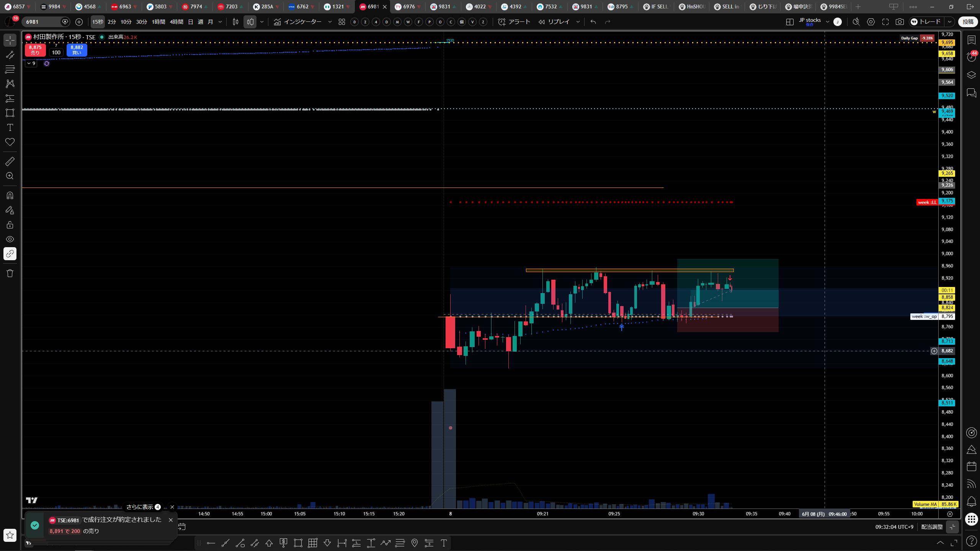The image size is (980, 551).
Task: Click the symbol search field 6981
Action: 42,22
